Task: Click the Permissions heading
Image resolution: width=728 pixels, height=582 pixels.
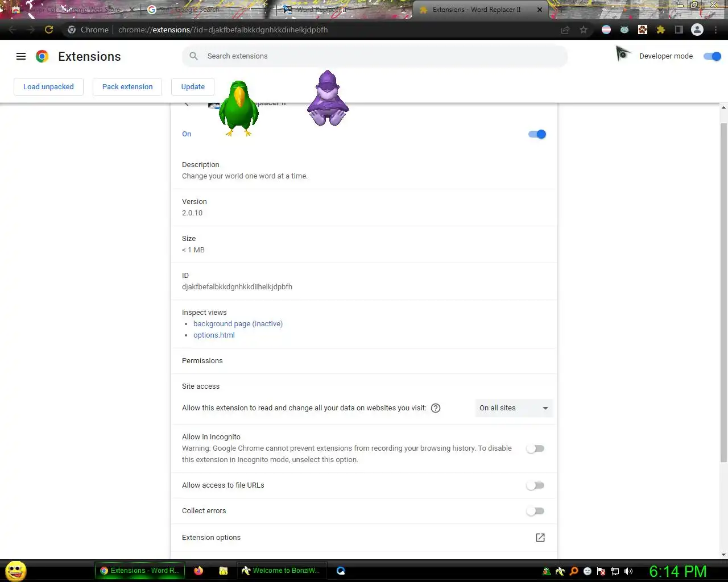Action: coord(202,361)
